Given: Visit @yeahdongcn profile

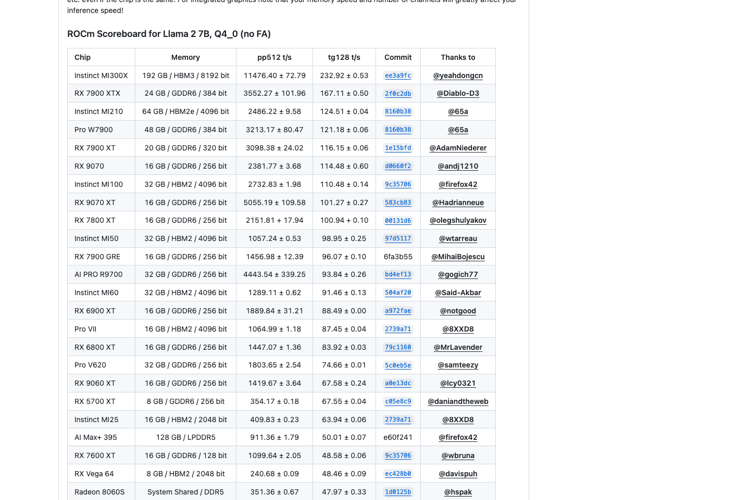Looking at the screenshot, I should [458, 76].
